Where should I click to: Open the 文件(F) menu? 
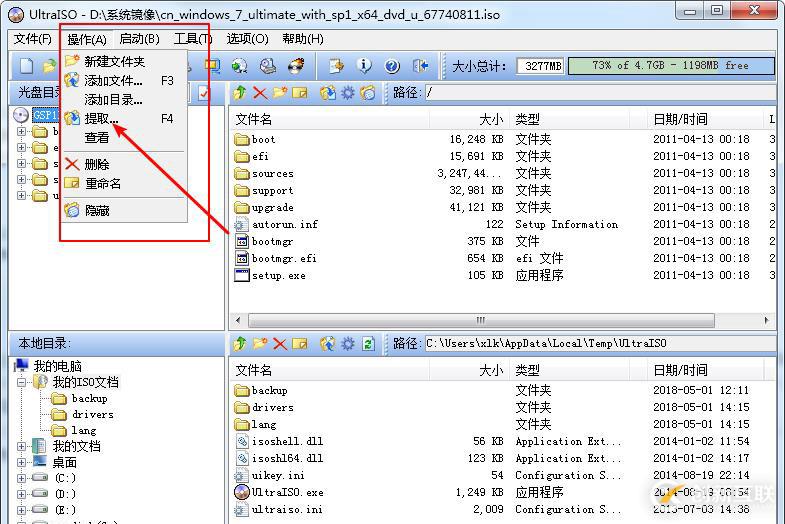pyautogui.click(x=33, y=39)
